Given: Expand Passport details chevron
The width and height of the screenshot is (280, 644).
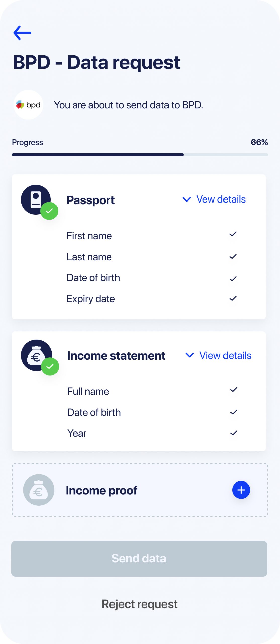Looking at the screenshot, I should pyautogui.click(x=187, y=199).
